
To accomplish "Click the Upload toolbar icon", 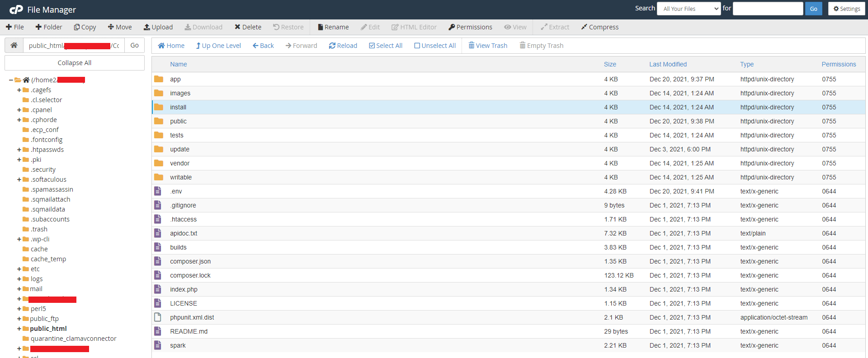I will (147, 27).
